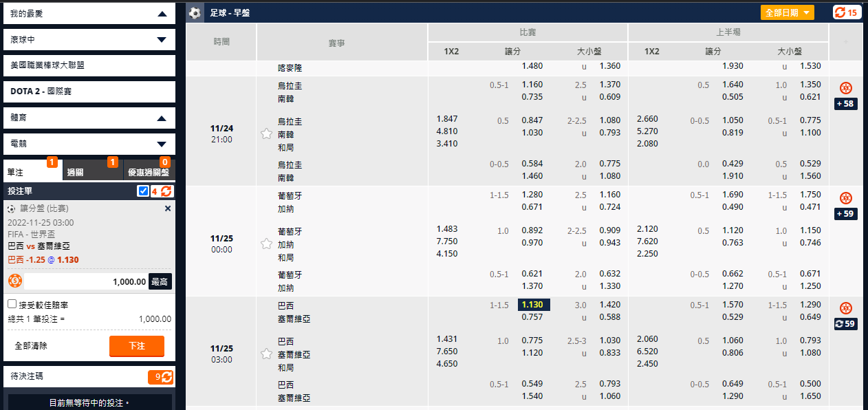
Task: Click the soccer ball settings icon in top bar
Action: coord(193,10)
